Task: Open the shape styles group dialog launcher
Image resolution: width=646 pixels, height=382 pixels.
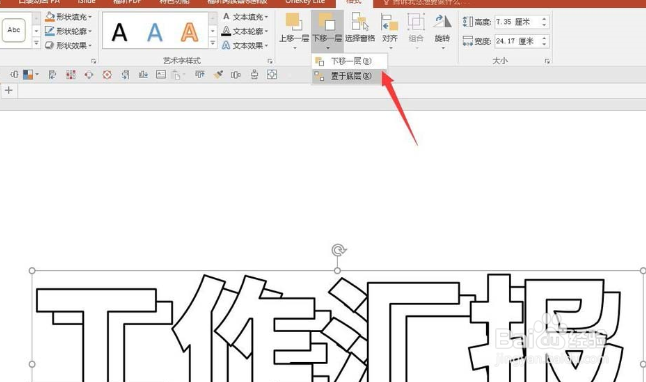Action: pos(94,61)
